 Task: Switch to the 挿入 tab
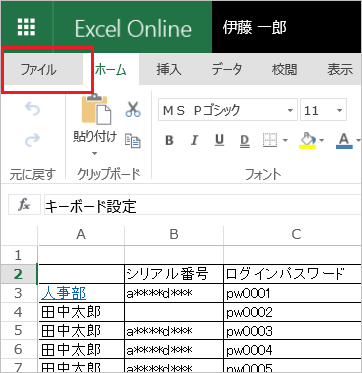point(169,70)
